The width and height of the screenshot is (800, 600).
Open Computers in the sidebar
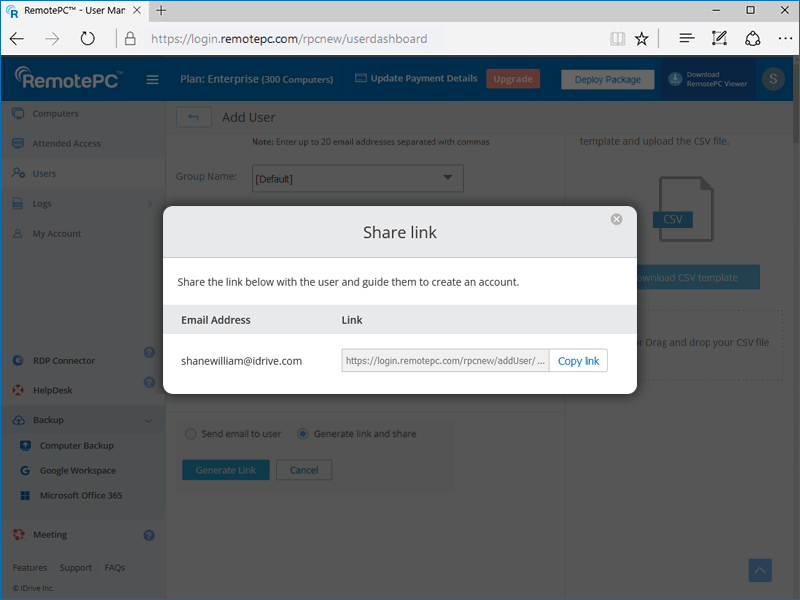55,114
